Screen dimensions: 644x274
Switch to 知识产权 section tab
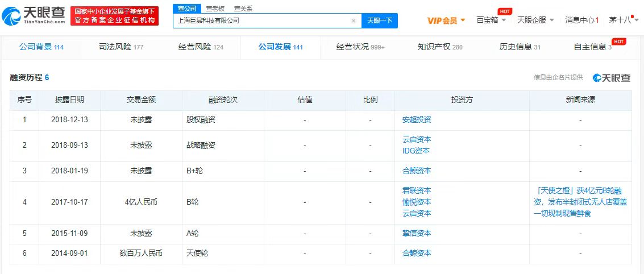click(440, 47)
